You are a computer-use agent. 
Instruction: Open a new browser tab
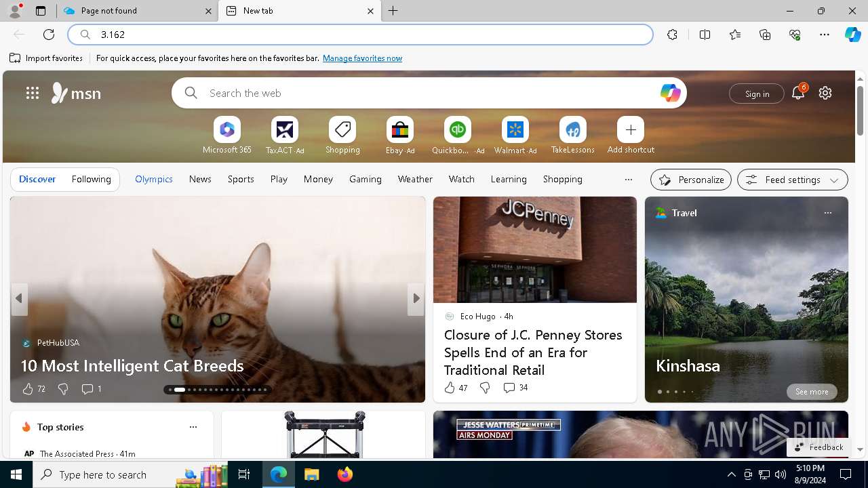pos(393,11)
